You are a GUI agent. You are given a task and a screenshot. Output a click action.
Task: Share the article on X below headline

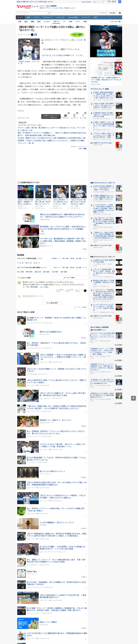(x=32, y=35)
